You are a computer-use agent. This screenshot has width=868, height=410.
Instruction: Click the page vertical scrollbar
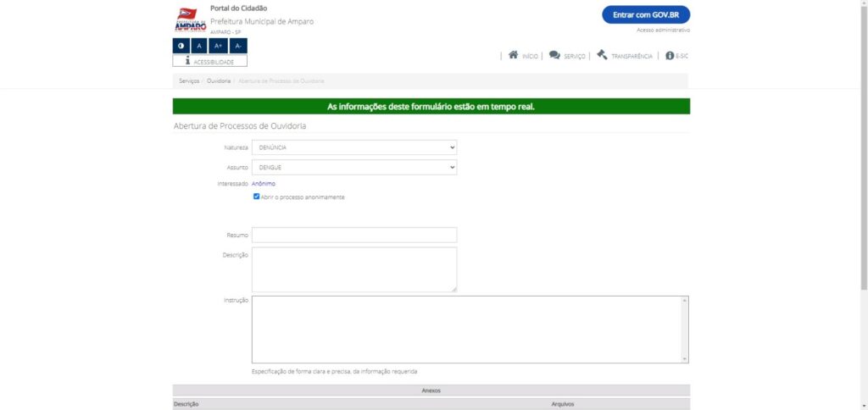tap(863, 169)
